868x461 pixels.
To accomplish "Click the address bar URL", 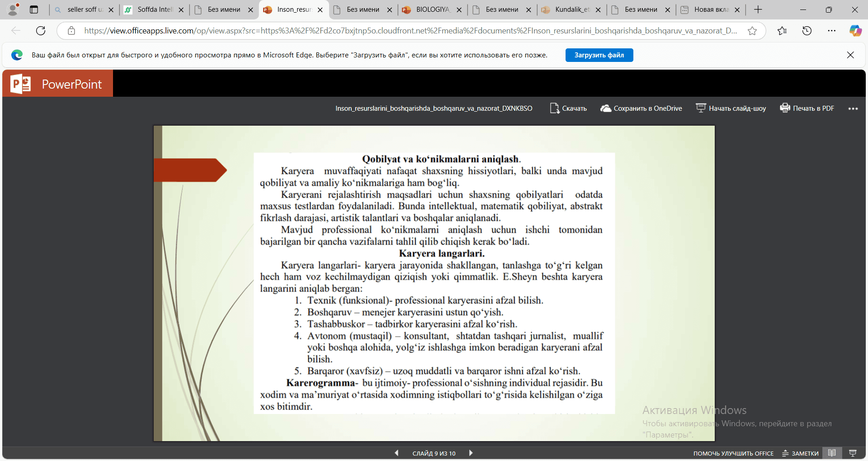I will [410, 31].
